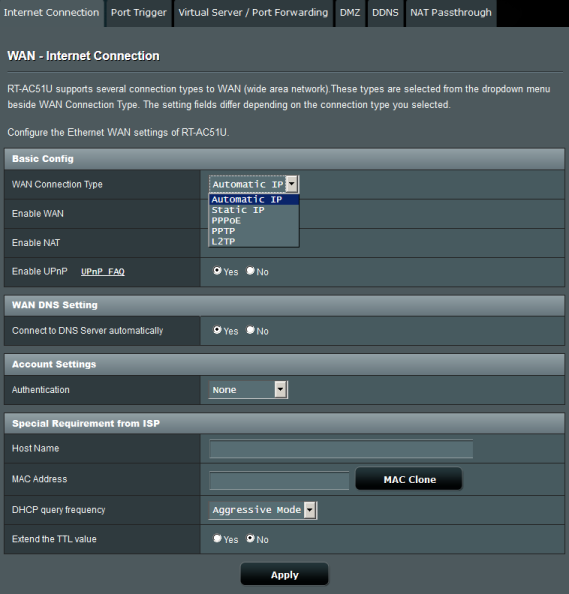Open DHCP query frequency dropdown

(263, 510)
